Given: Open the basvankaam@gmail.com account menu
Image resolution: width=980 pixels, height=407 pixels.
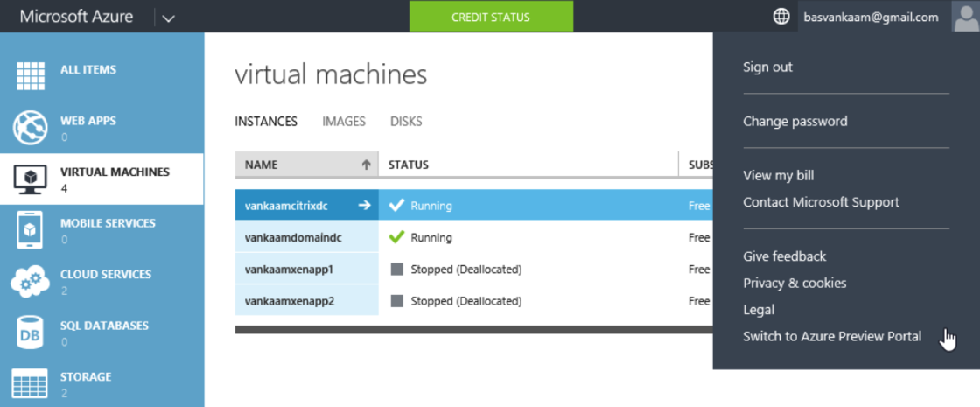Looking at the screenshot, I should (871, 17).
